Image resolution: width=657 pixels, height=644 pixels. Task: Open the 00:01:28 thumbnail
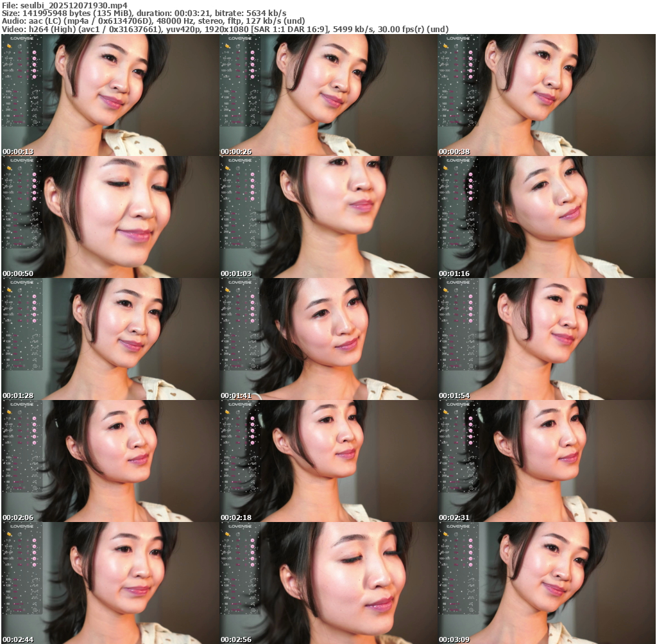tap(110, 339)
